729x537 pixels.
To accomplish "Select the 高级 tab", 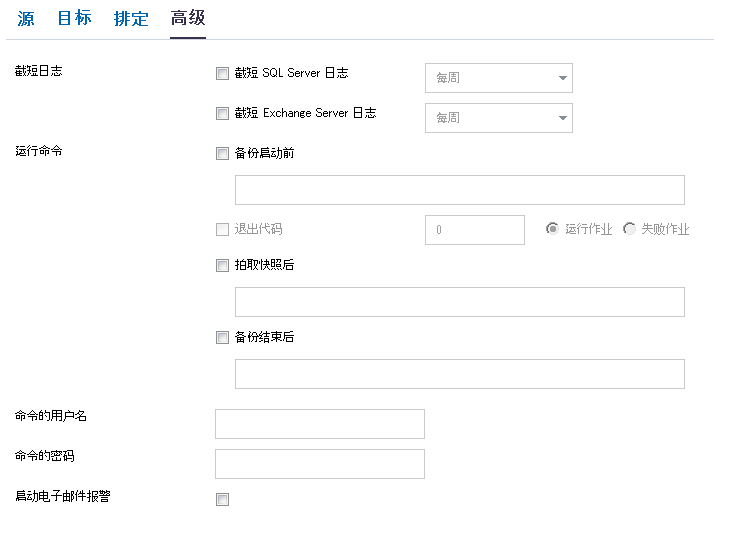I will click(188, 18).
